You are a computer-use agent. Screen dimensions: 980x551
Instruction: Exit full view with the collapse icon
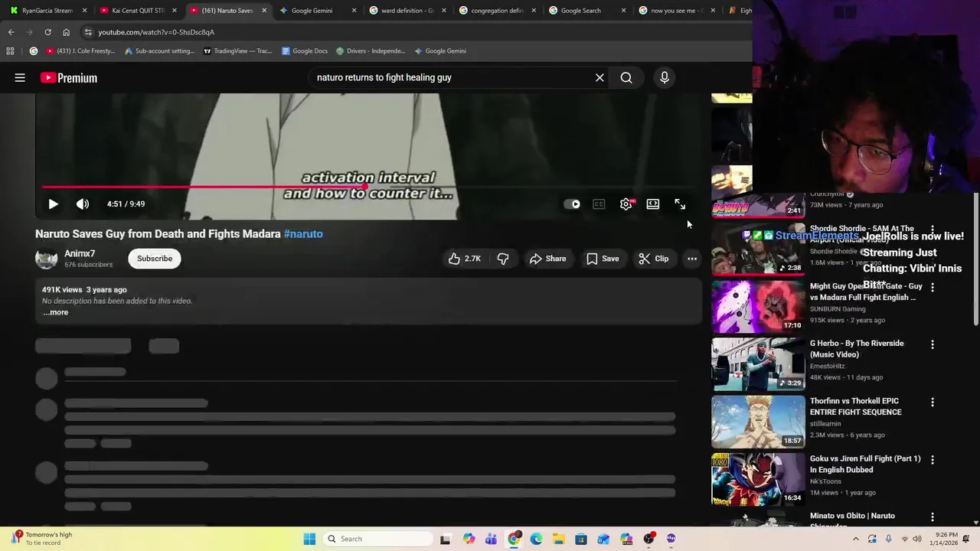pyautogui.click(x=680, y=204)
